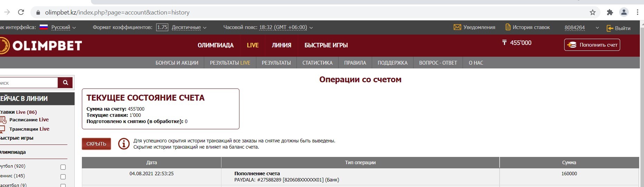Reload the page with the browser refresh icon

pyautogui.click(x=21, y=12)
